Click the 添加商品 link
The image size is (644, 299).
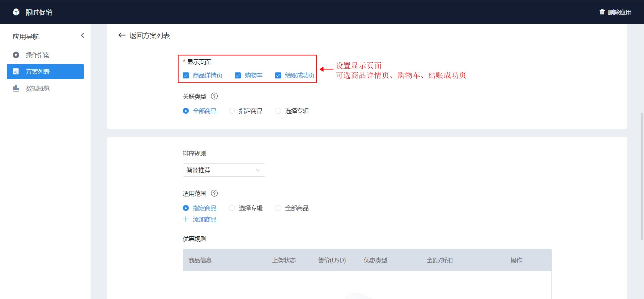click(x=205, y=220)
